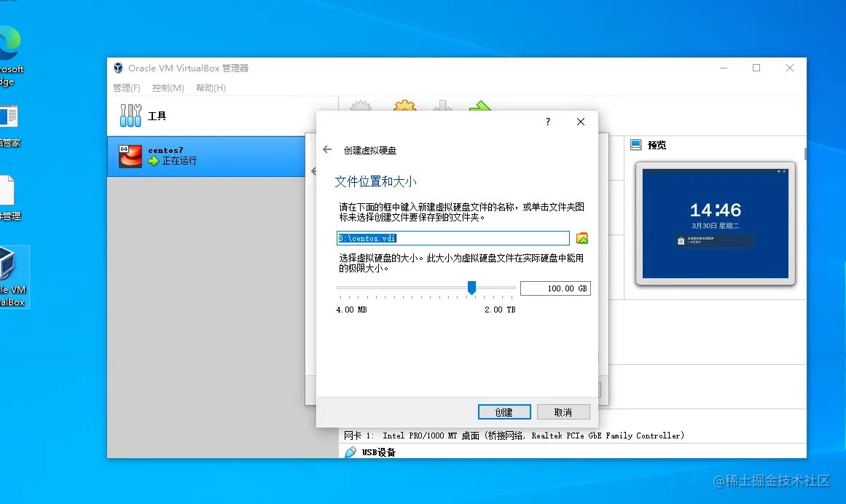846x504 pixels.
Task: Click the 2.00 TB maximum size label
Action: [500, 310]
